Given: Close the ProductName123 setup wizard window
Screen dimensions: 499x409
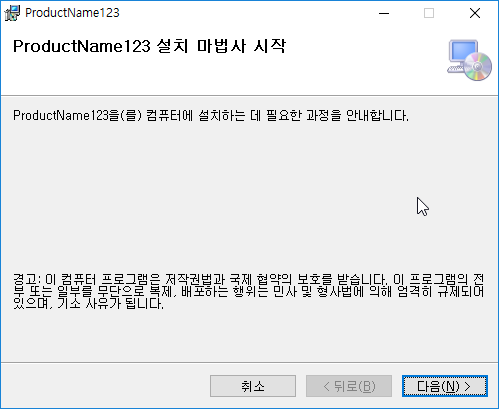Looking at the screenshot, I should (x=475, y=13).
